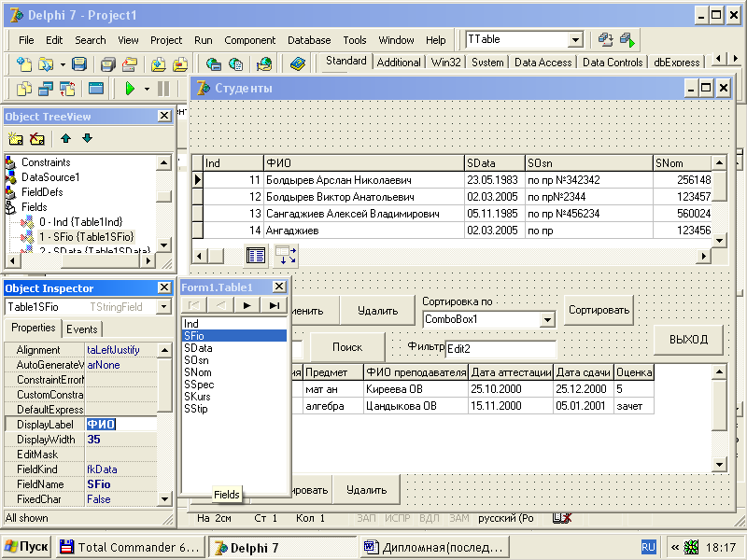The image size is (747, 560).
Task: Open the Database menu
Action: 309,40
